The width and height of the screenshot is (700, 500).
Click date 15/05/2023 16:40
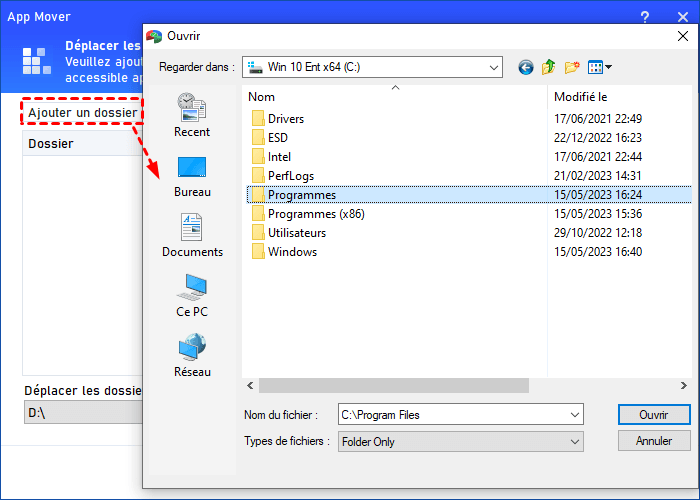click(598, 252)
